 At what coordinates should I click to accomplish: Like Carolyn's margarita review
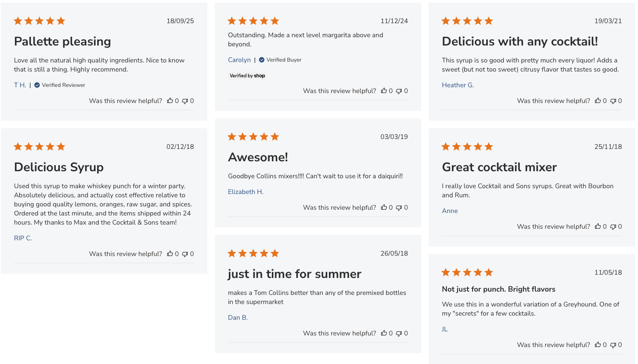click(384, 91)
